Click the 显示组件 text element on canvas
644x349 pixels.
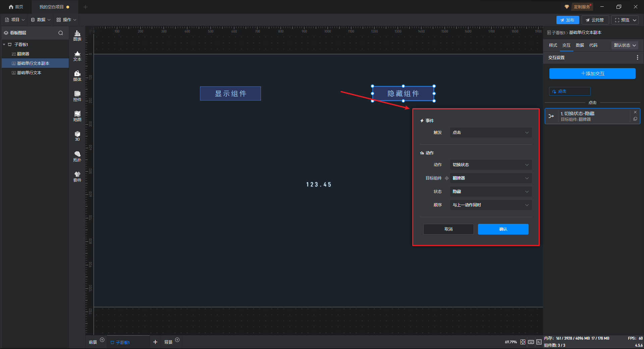coord(230,94)
